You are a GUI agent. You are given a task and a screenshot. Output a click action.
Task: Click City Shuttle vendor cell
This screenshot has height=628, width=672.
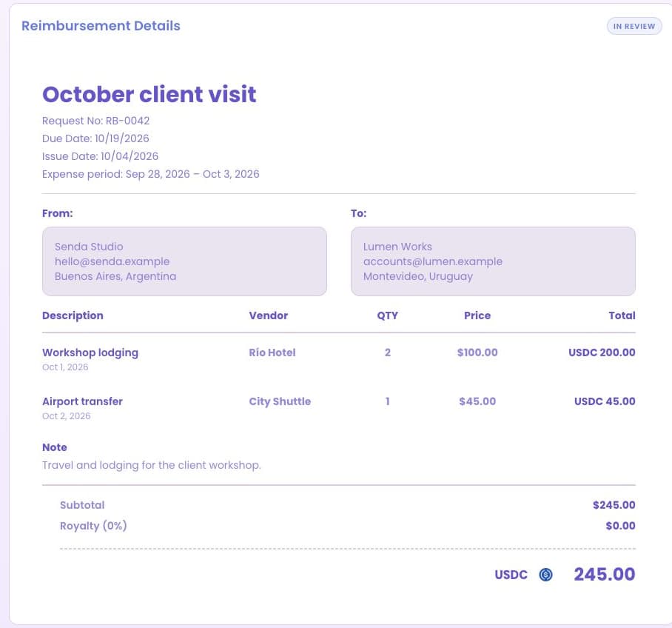coord(280,401)
